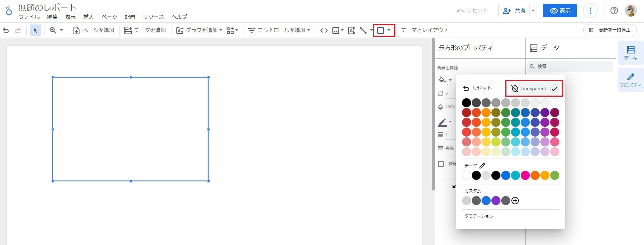
Task: Pick the black swatch in the top row
Action: [467, 102]
